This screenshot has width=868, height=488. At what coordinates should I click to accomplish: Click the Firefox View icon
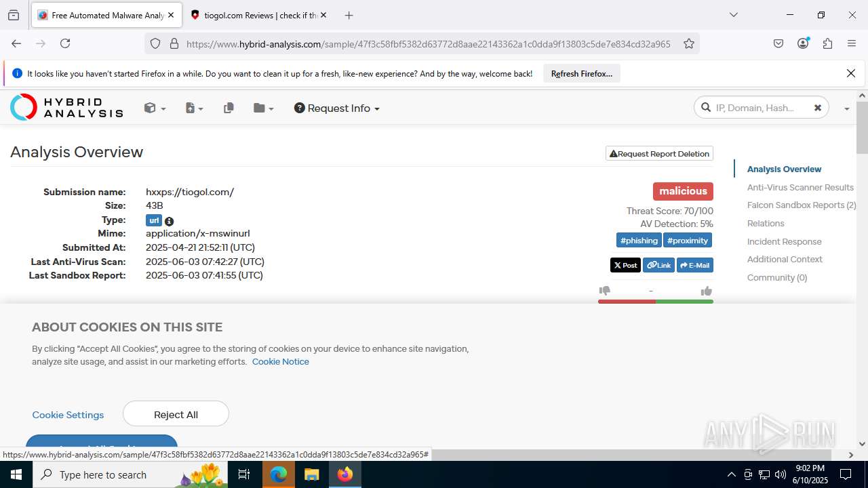click(x=14, y=15)
